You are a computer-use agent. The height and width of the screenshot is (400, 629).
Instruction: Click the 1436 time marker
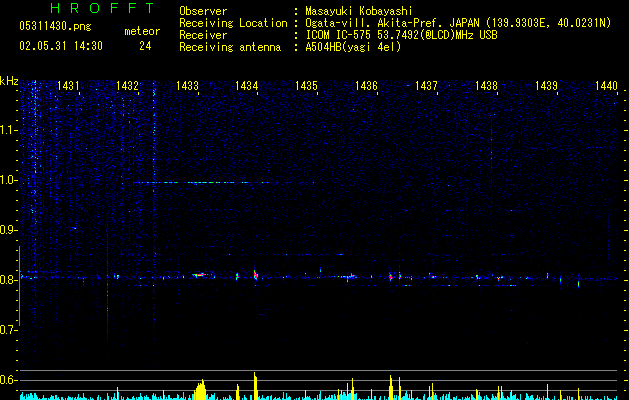coord(366,86)
